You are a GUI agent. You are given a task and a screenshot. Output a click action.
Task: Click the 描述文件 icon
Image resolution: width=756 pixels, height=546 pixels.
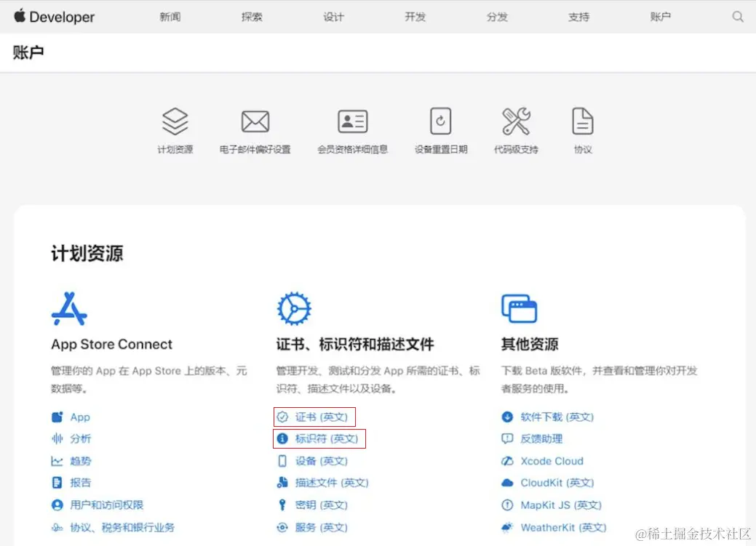pos(282,483)
